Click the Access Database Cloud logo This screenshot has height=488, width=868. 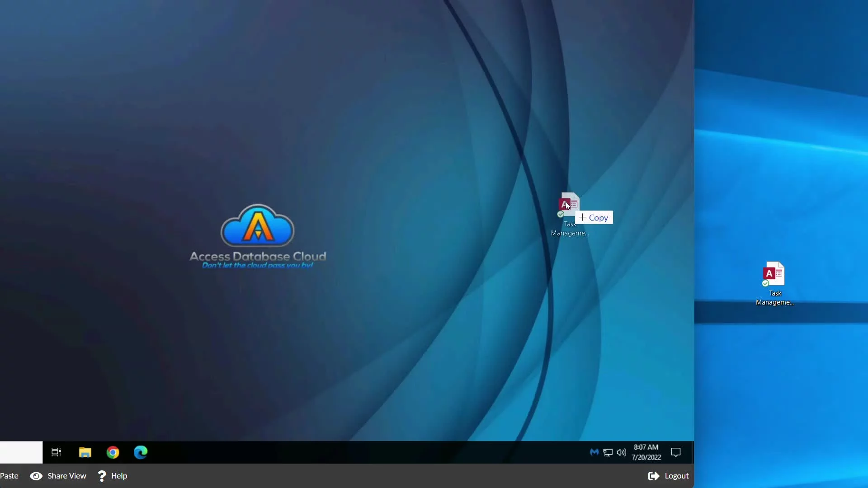(x=257, y=236)
